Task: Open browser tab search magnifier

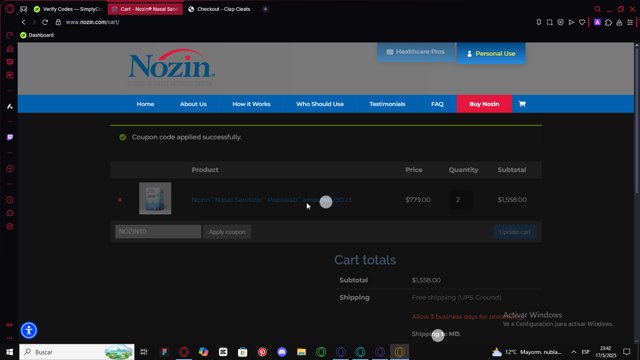Action: pos(597,9)
